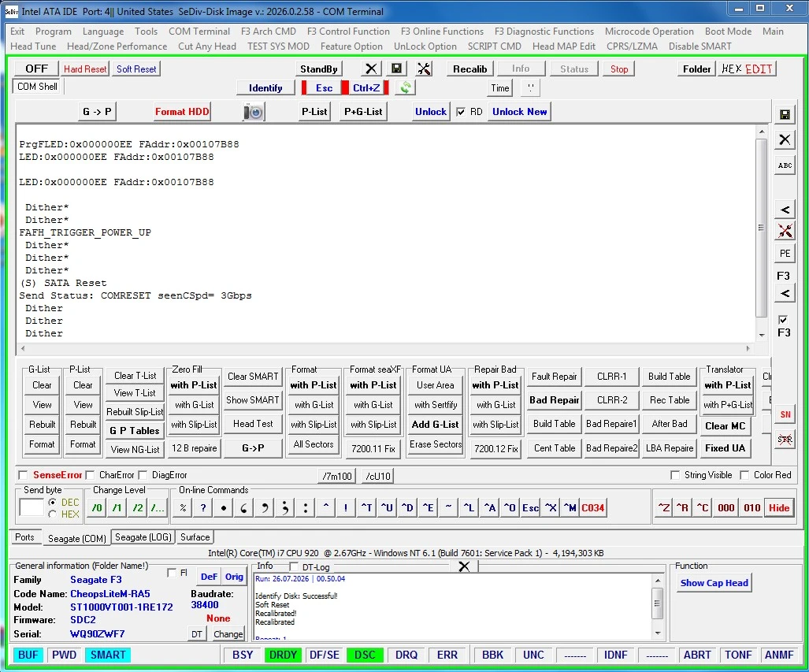
Task: Click the PE button in right sidebar
Action: click(x=785, y=254)
